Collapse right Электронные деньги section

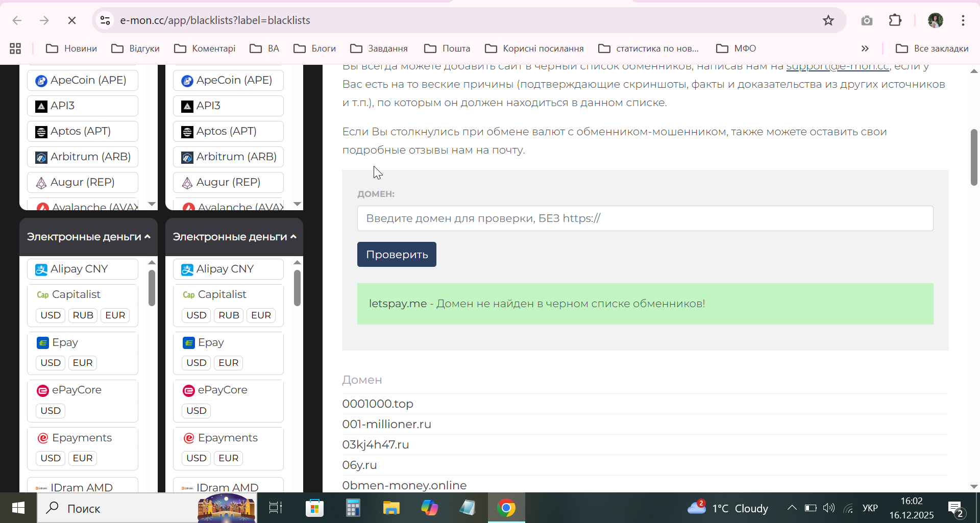[234, 237]
